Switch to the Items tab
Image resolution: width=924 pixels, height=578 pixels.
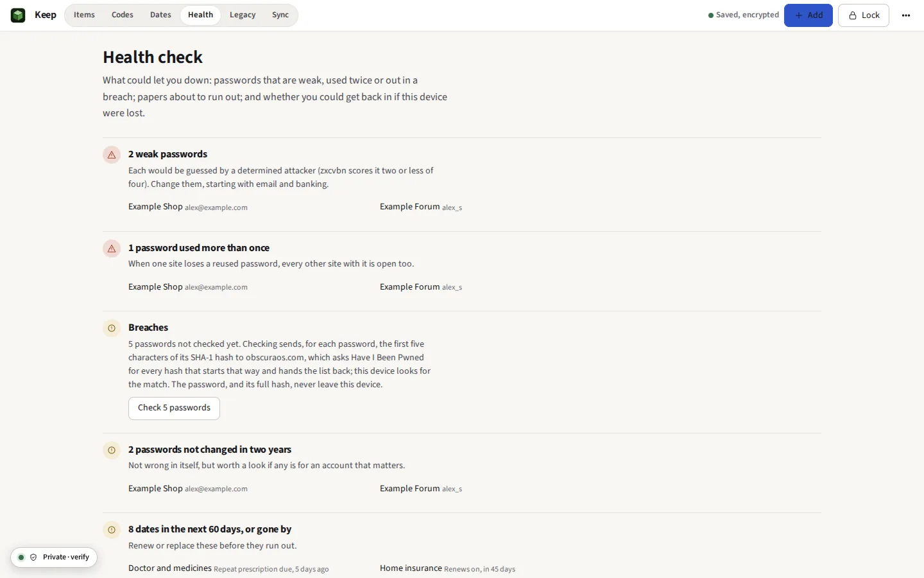tap(84, 15)
